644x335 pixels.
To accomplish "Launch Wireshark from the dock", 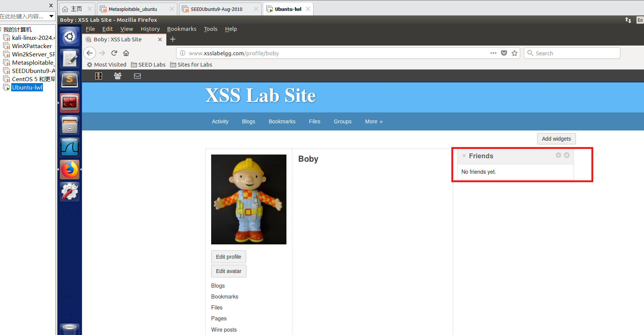I will pos(70,147).
